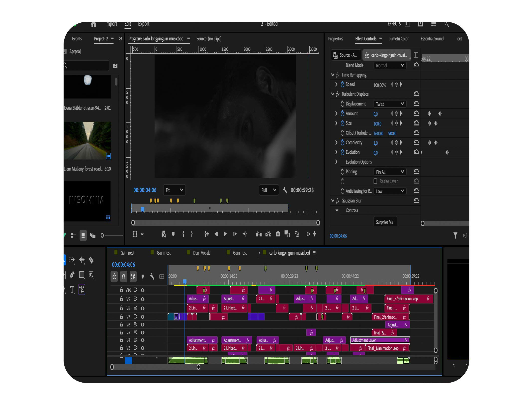
Task: Click the Extract button in Program monitor
Action: point(268,234)
